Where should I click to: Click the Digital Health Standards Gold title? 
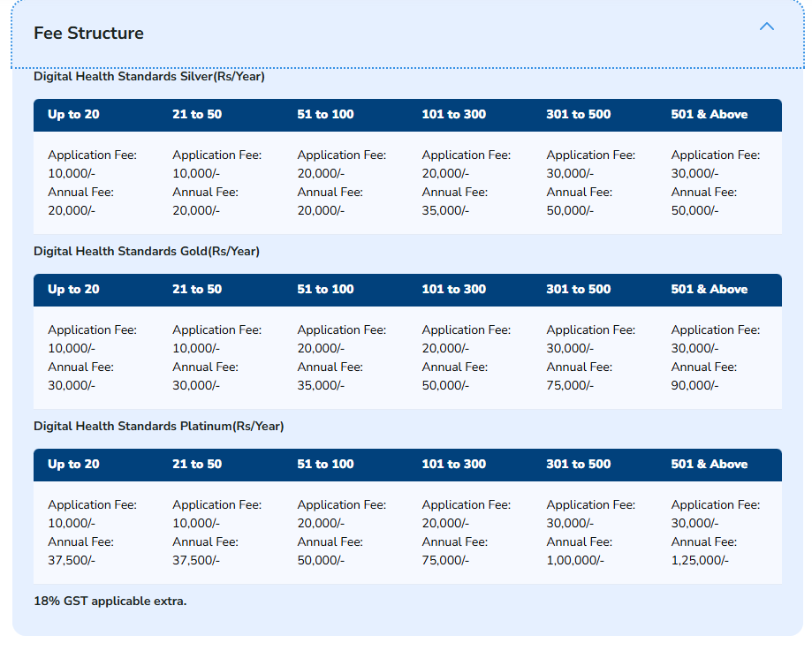146,252
